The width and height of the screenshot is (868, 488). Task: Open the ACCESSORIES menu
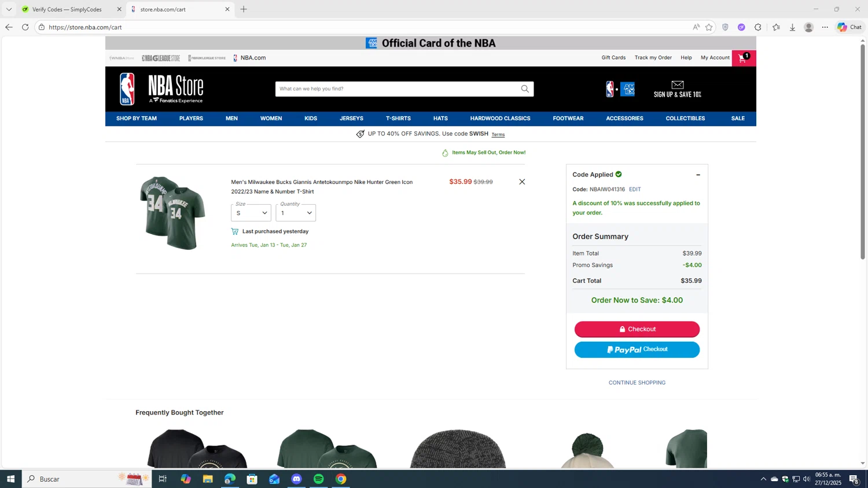click(x=624, y=119)
